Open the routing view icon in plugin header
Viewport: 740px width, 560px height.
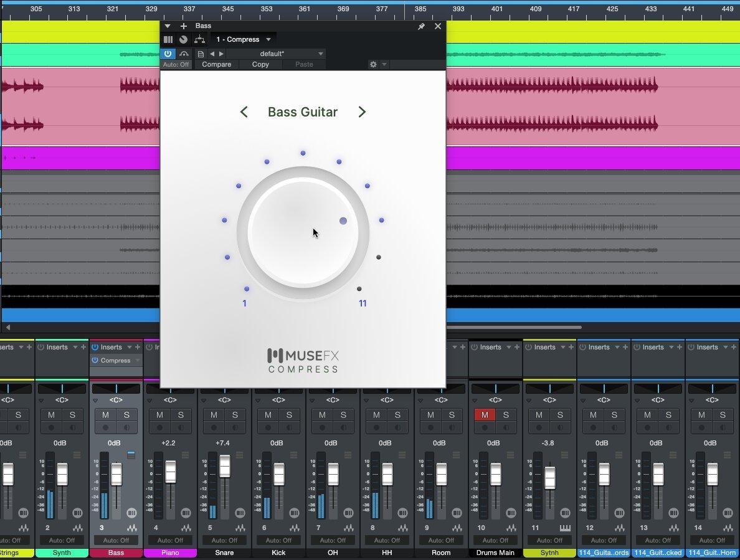pos(199,40)
